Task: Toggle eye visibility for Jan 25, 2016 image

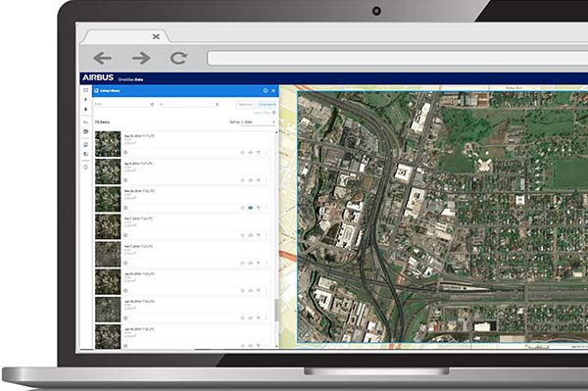Action: 251,290
